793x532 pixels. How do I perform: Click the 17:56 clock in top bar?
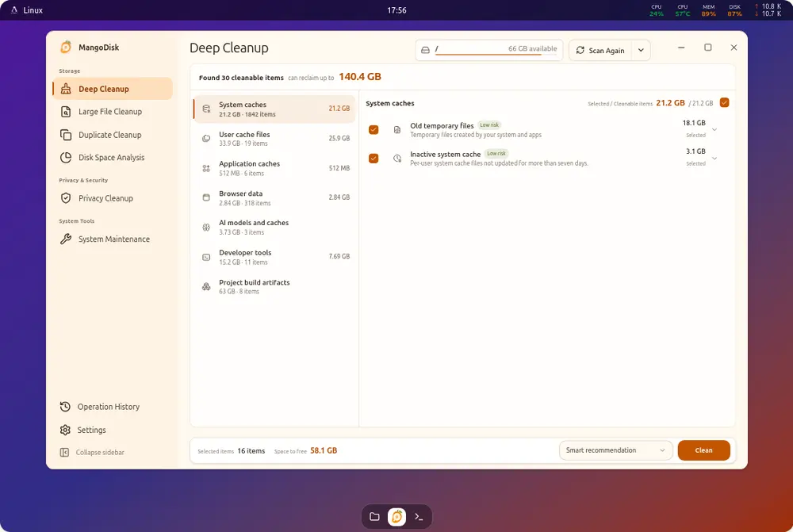point(396,10)
